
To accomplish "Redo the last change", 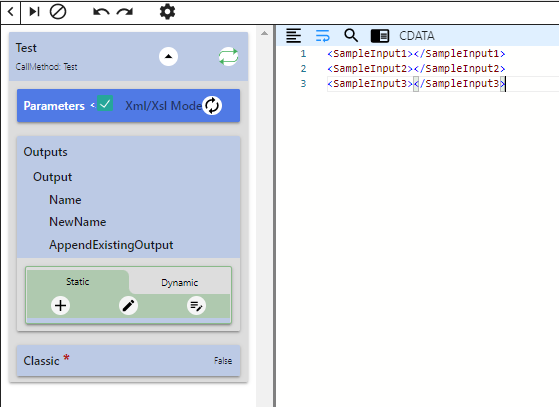I will [125, 12].
